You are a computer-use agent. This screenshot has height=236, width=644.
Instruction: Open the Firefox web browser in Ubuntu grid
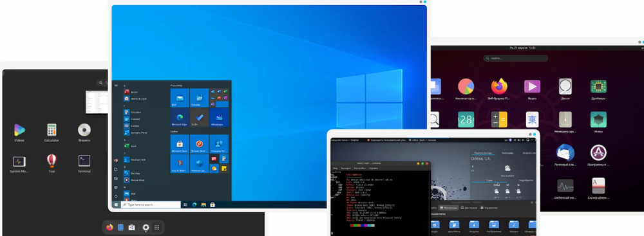[x=499, y=87]
